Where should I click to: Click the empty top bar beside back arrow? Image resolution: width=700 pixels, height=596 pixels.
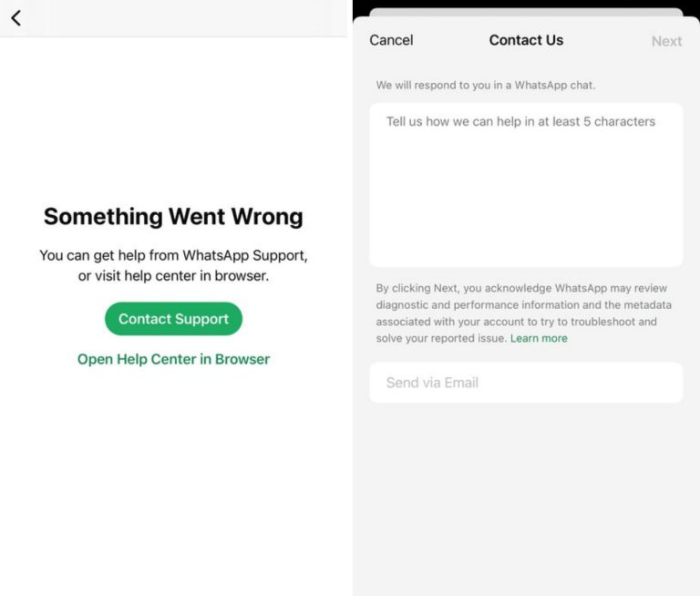pyautogui.click(x=182, y=17)
